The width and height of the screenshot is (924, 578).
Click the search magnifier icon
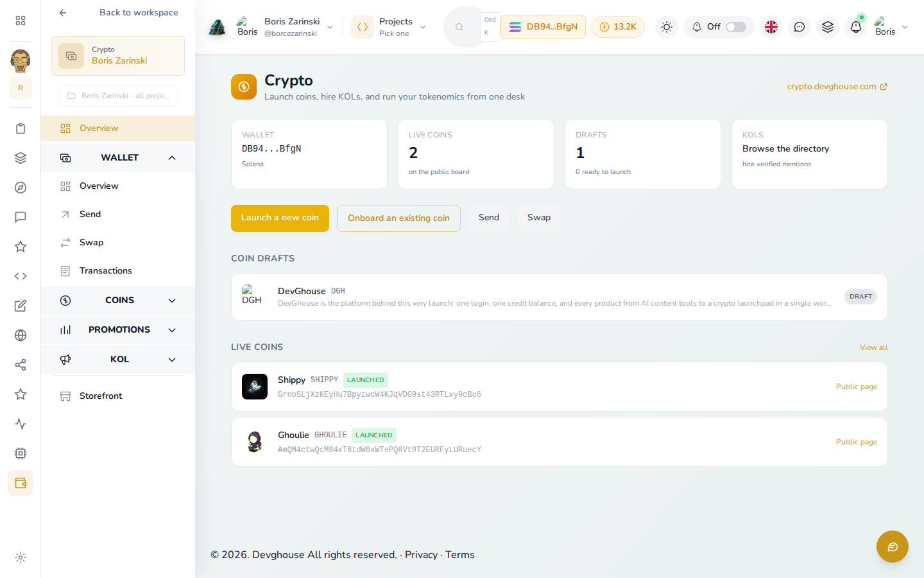pos(459,27)
